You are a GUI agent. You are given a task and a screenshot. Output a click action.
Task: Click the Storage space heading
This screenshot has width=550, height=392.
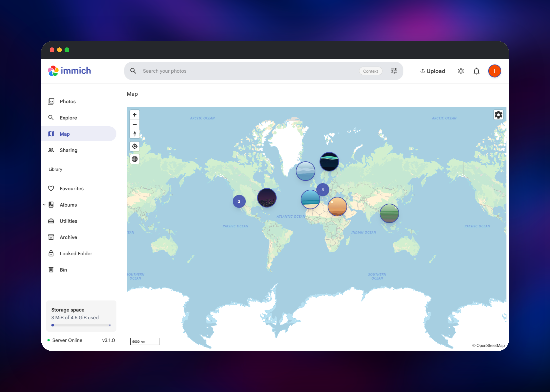68,310
